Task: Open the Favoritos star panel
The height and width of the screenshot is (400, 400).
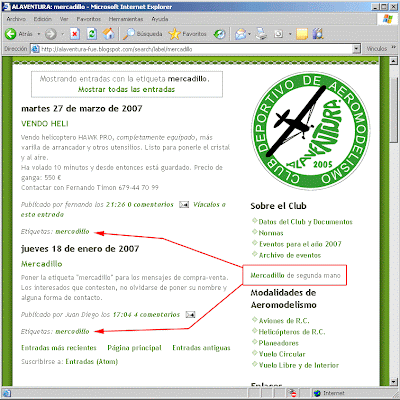Action: point(187,34)
